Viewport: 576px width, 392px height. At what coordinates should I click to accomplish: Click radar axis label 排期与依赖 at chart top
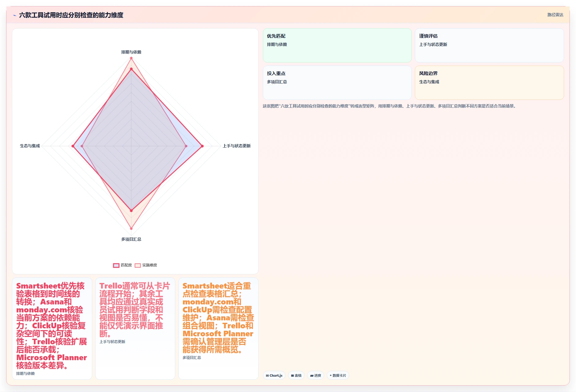point(131,52)
